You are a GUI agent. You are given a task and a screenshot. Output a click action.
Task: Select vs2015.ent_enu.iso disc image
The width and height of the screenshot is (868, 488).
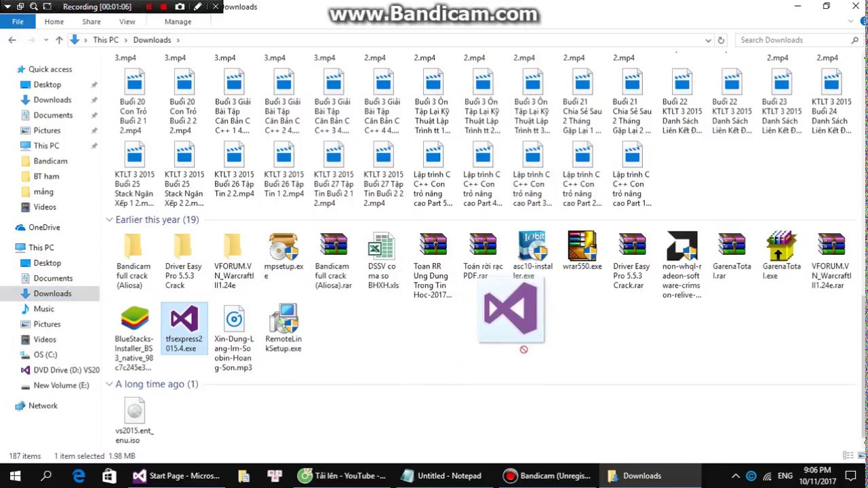point(134,420)
